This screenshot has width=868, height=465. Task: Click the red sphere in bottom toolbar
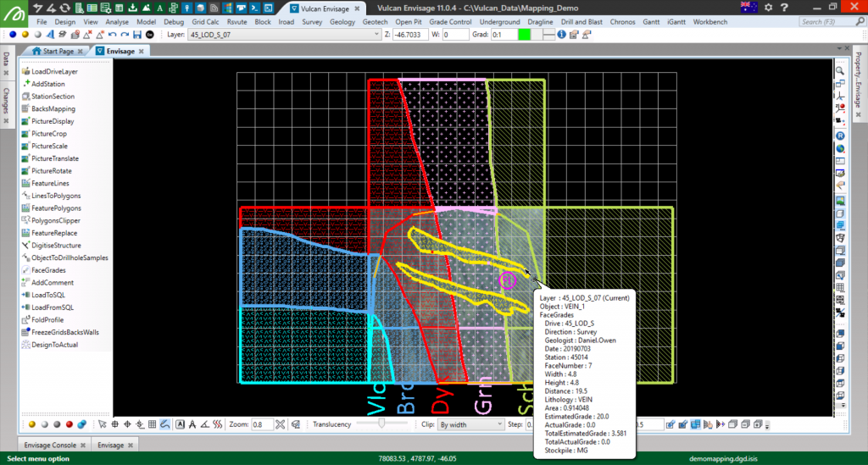coord(70,424)
